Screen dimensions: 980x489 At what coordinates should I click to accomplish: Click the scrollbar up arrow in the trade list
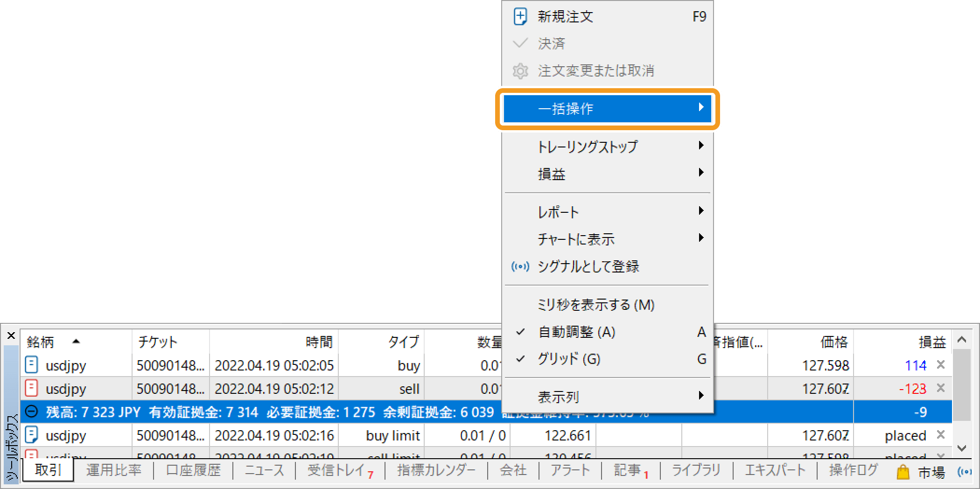point(962,340)
